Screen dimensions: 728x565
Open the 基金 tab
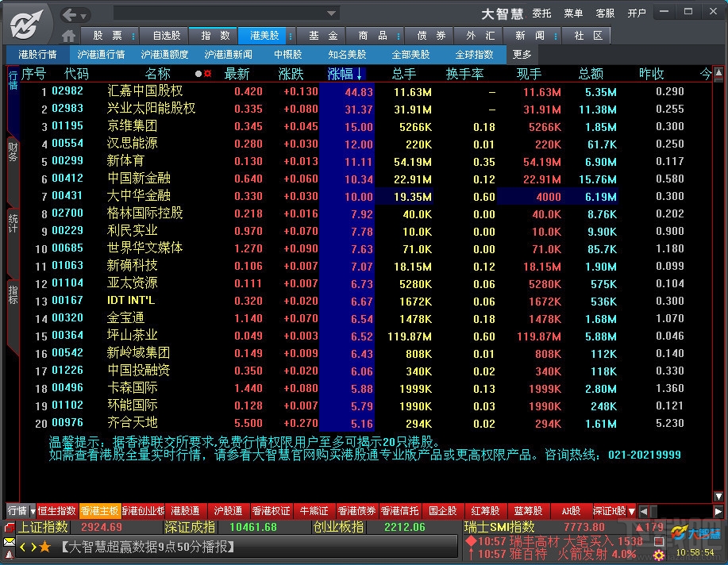[x=323, y=36]
